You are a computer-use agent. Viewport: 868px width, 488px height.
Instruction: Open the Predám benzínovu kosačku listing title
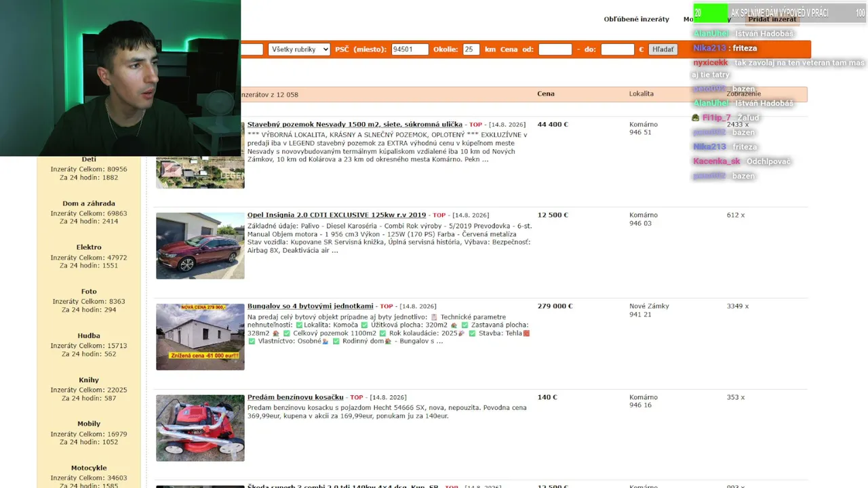[296, 397]
